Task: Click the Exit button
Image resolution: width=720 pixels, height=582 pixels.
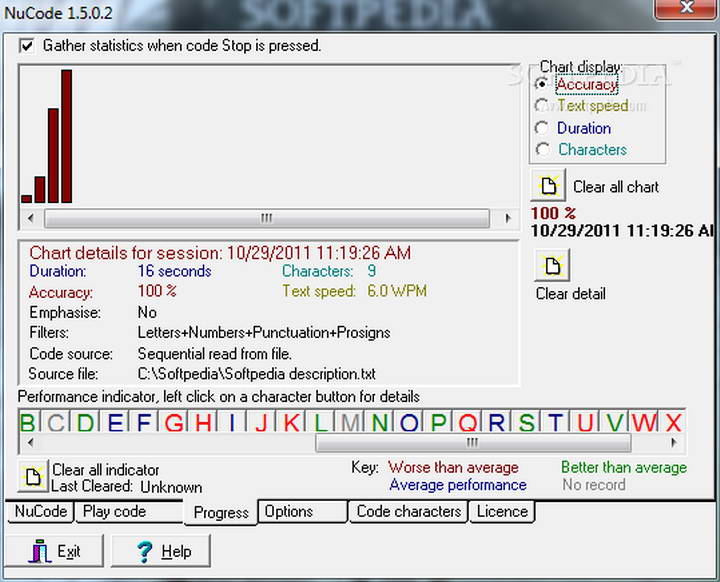Action: 55,550
